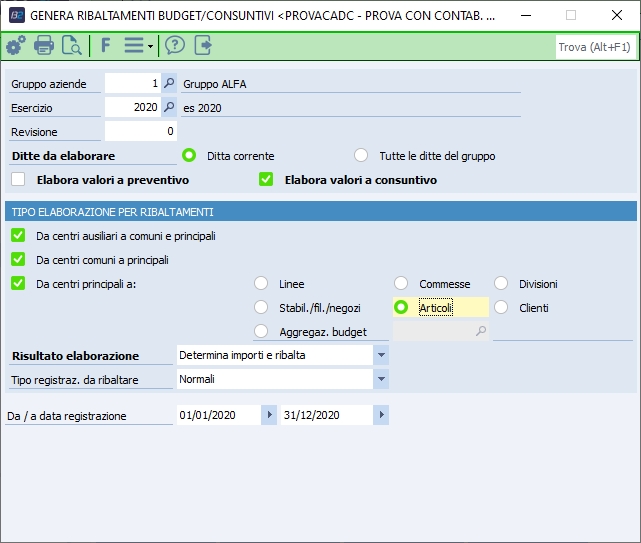Click lookup magnifier next to Esercizio field
The height and width of the screenshot is (543, 641).
(x=169, y=108)
